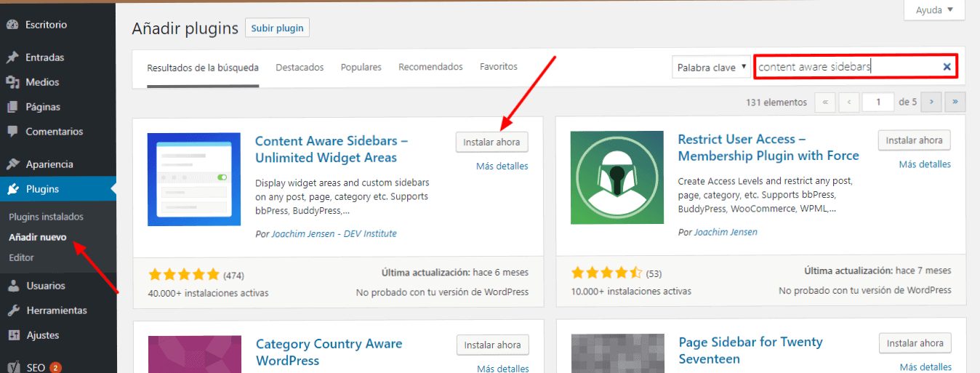
Task: Click Restrict User Access star rating
Action: click(606, 273)
